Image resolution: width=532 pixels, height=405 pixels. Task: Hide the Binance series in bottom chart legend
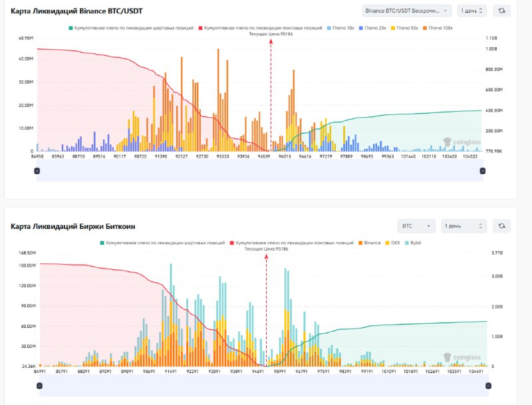coord(369,243)
